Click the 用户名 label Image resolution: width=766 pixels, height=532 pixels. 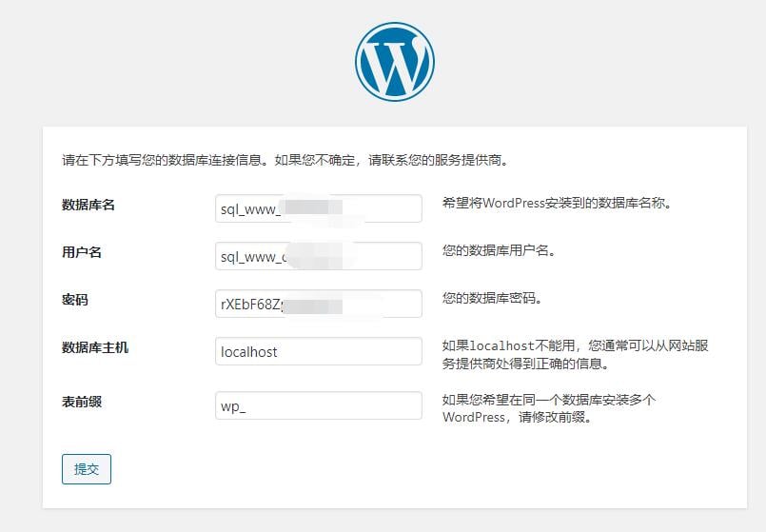click(x=82, y=252)
